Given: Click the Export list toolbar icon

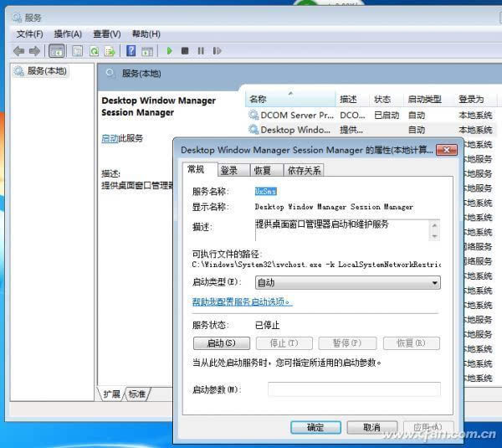Looking at the screenshot, I should coord(110,51).
